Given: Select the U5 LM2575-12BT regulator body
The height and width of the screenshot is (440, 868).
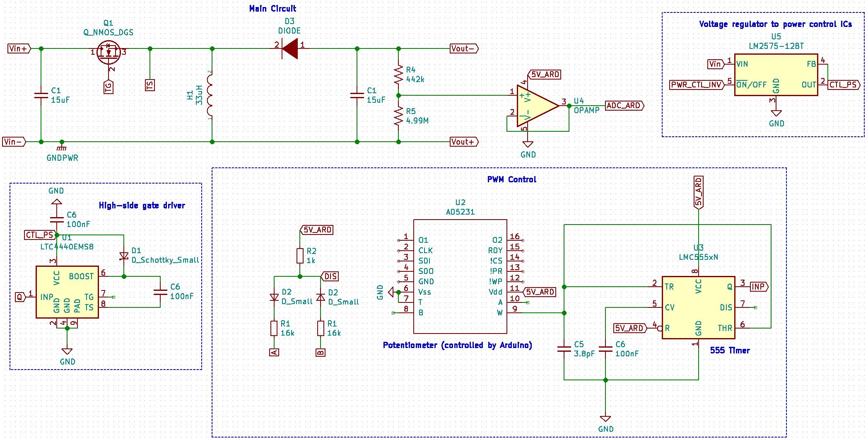Looking at the screenshot, I should [x=776, y=75].
